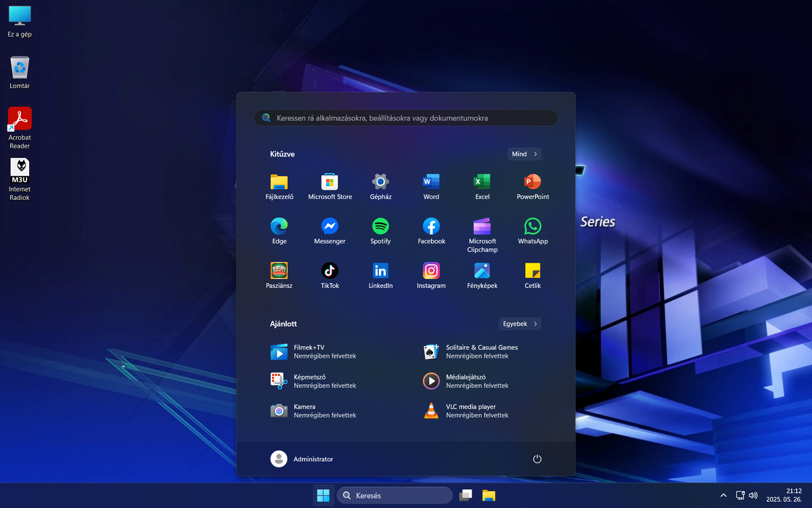Launch Cetlik sticky notes app

(x=533, y=276)
